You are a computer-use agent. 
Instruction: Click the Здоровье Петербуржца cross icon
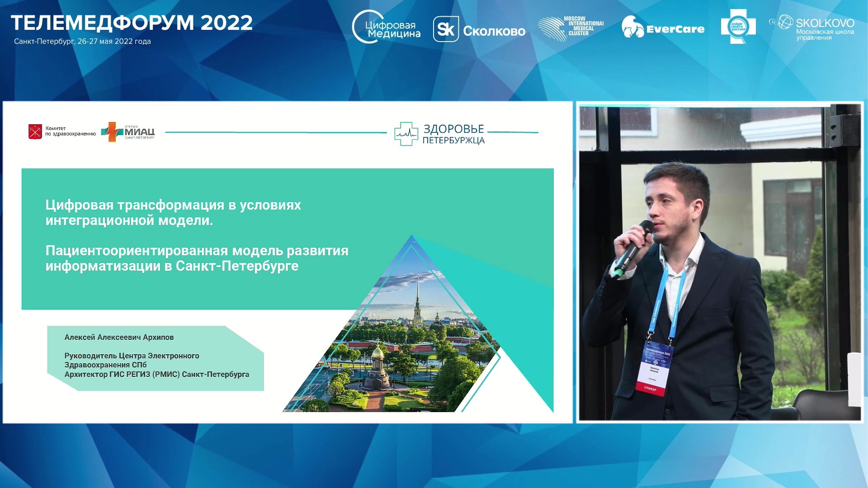(x=406, y=134)
